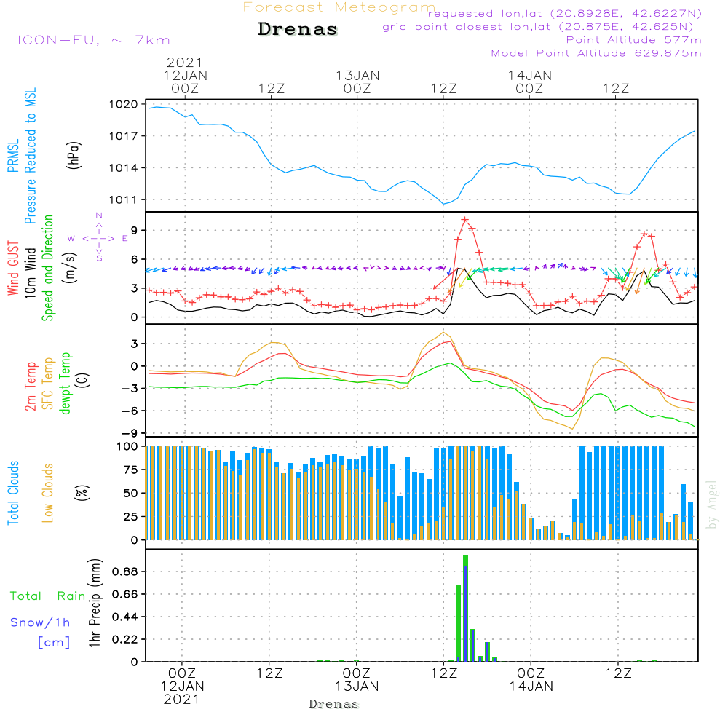Click the '10m Wind' black label
728x728 pixels.
coord(30,273)
